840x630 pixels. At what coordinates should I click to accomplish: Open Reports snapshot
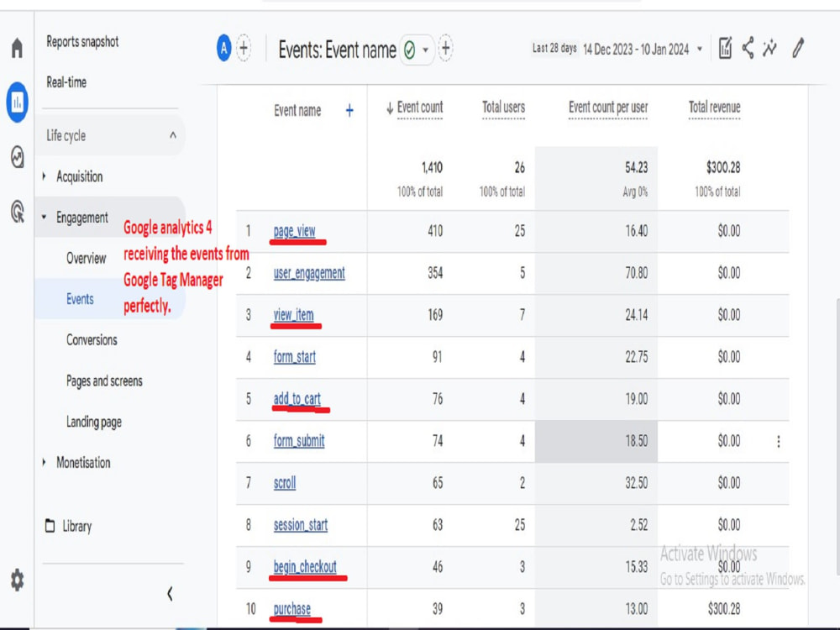point(82,41)
